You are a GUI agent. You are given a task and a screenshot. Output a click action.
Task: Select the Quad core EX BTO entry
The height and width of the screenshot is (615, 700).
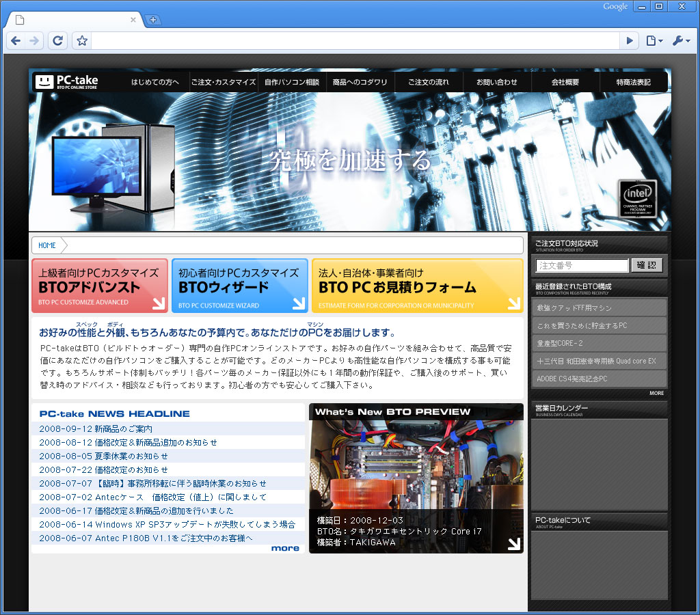599,361
